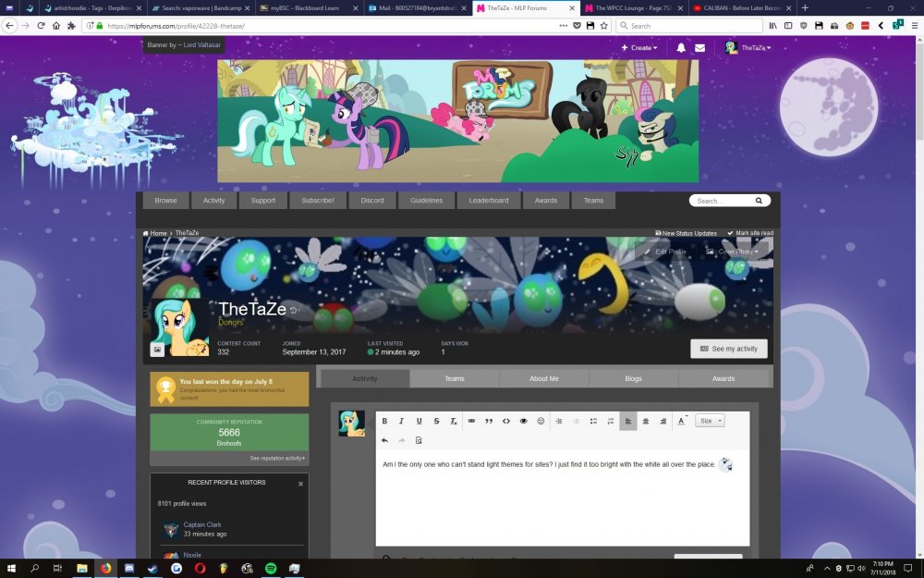Open the Firefox hamburger menu
Viewport: 924px width, 578px height.
click(x=915, y=26)
